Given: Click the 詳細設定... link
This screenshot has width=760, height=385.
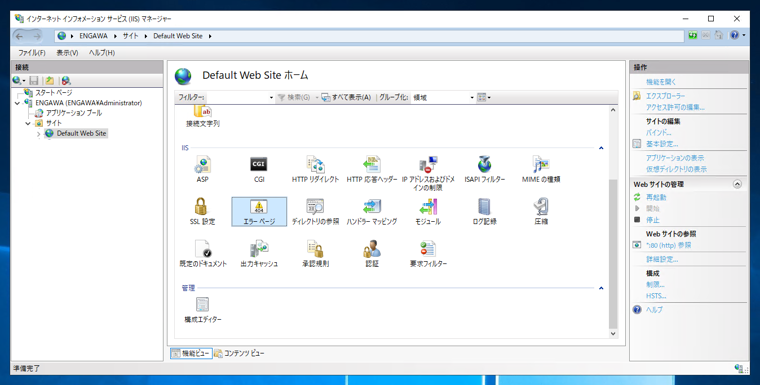Looking at the screenshot, I should [662, 259].
